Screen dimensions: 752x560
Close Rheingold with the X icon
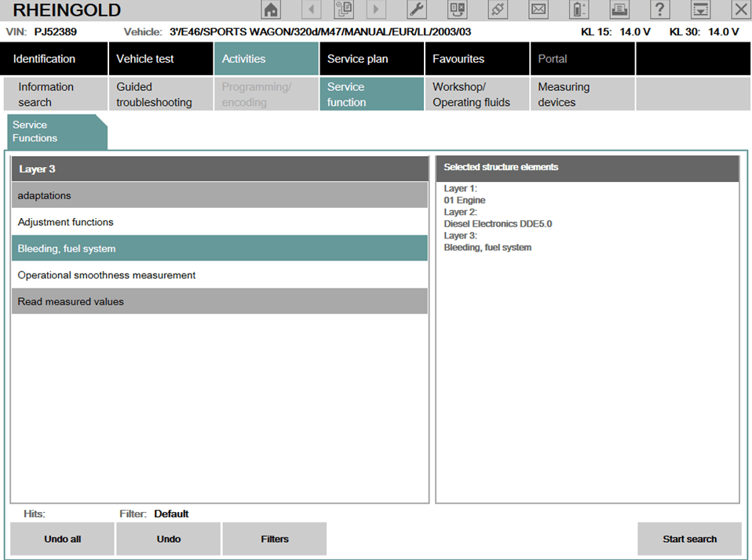[741, 9]
